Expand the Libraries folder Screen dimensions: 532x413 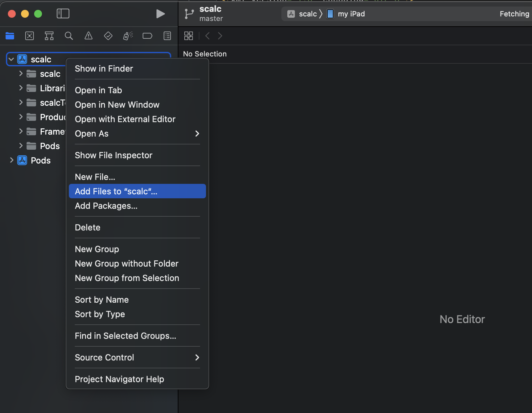21,88
